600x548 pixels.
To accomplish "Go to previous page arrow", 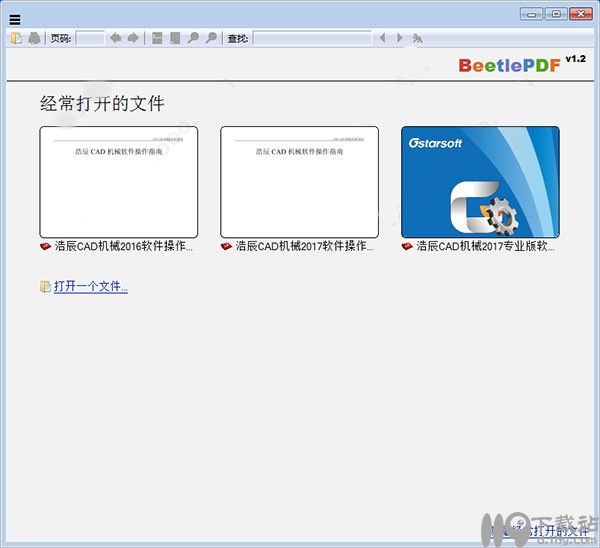I will (x=116, y=38).
